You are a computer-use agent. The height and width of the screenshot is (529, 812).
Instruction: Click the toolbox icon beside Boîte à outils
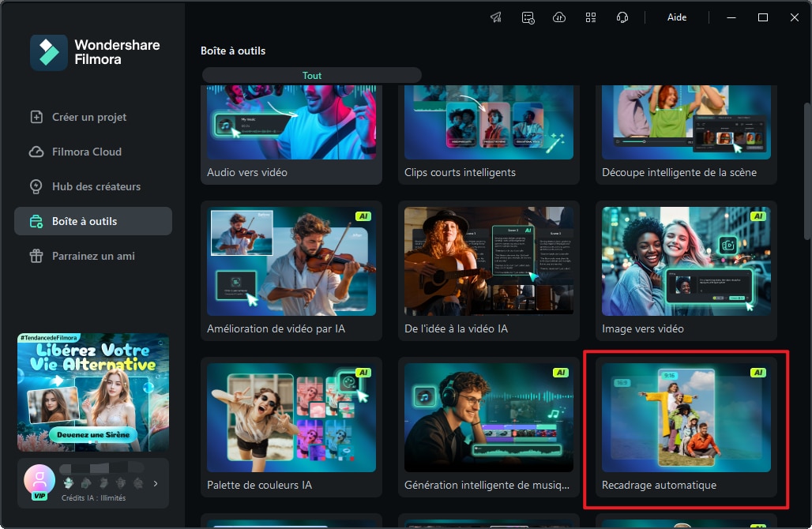pyautogui.click(x=36, y=222)
